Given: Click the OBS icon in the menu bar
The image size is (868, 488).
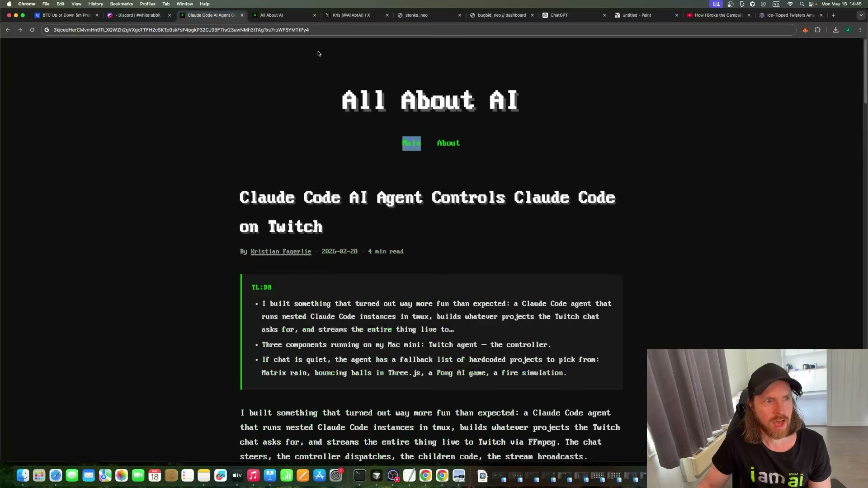Looking at the screenshot, I should tap(730, 4).
